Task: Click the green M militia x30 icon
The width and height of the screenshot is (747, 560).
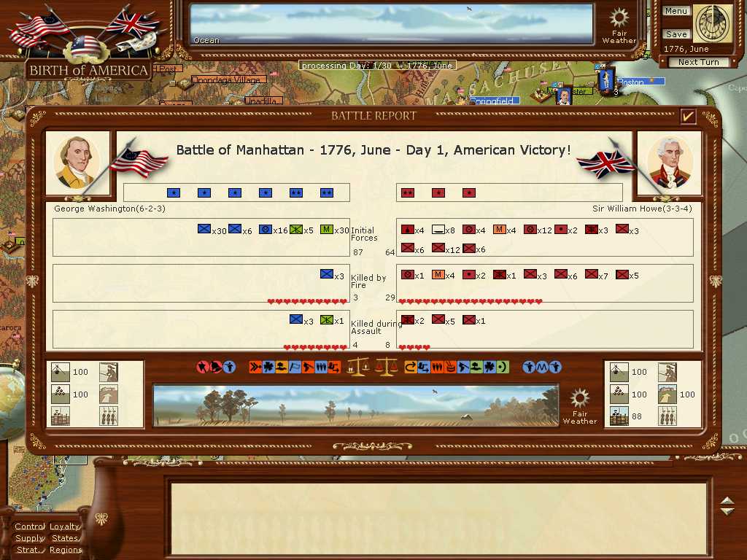Action: (x=327, y=229)
